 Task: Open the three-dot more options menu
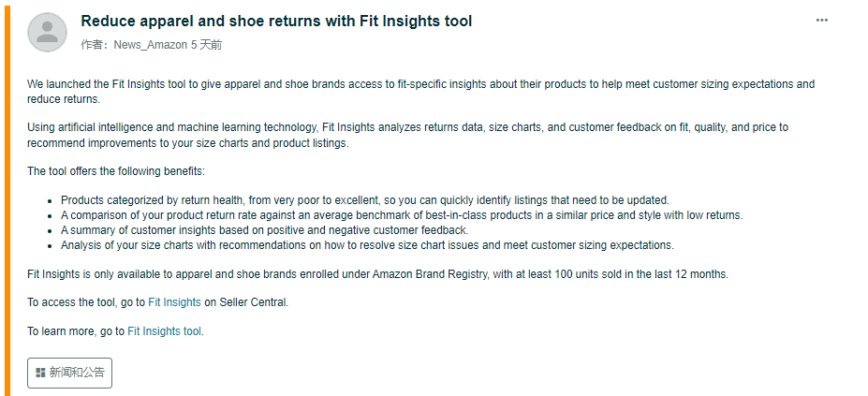821,21
